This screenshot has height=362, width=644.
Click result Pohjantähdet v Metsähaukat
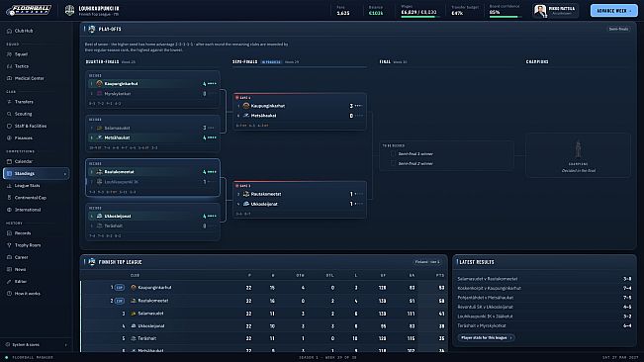pos(544,298)
